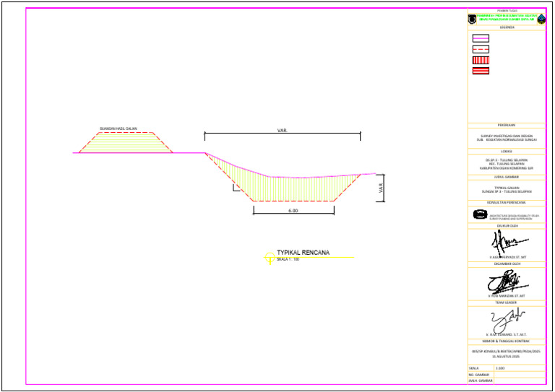Viewport: 555px width, 392px height.
Task: Click the NO. GAMBAR label
Action: pyautogui.click(x=479, y=375)
